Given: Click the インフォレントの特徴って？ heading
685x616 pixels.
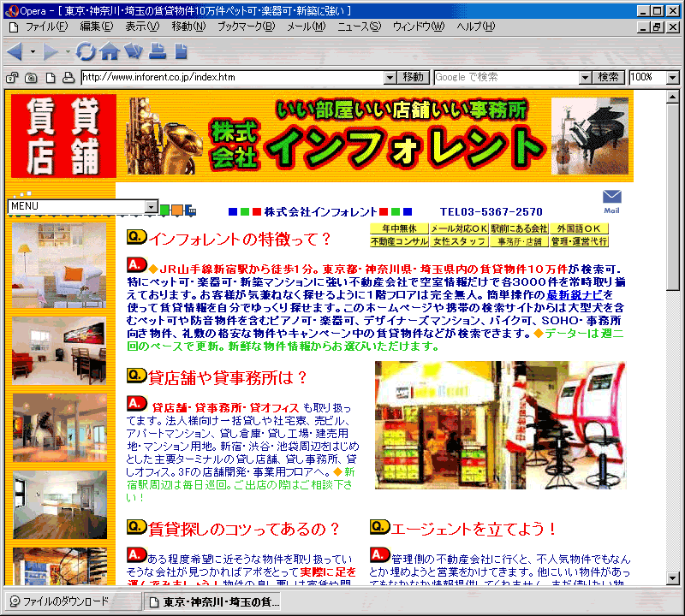Looking at the screenshot, I should coord(240,240).
